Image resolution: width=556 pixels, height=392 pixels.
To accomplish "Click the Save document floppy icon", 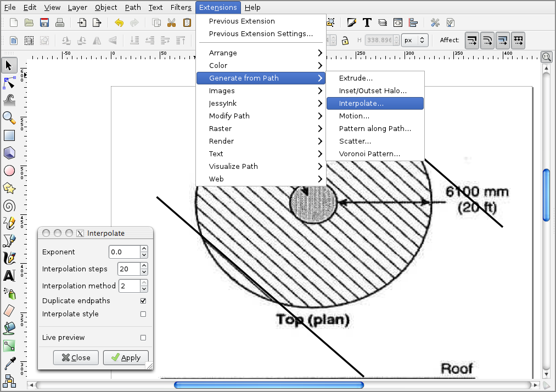I will tap(44, 22).
